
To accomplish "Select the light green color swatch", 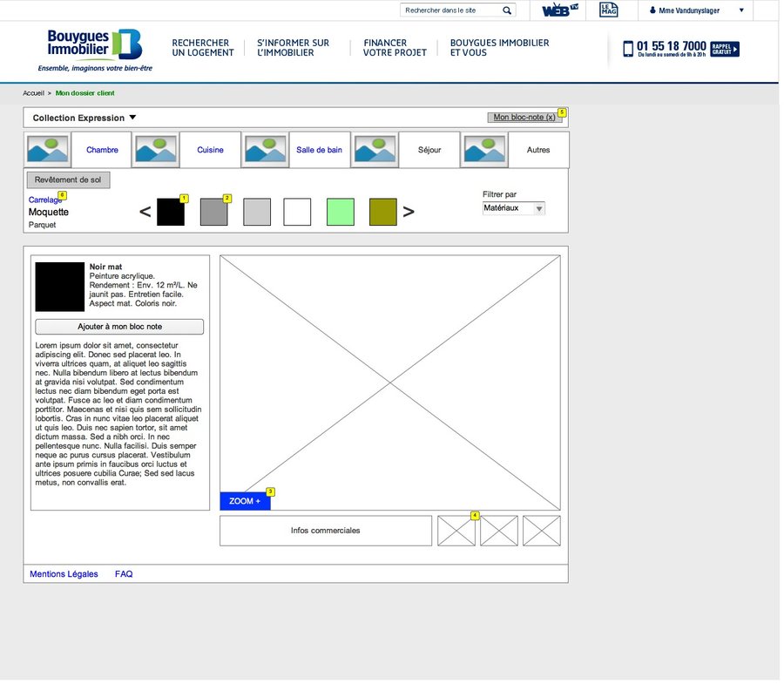I will pos(340,212).
